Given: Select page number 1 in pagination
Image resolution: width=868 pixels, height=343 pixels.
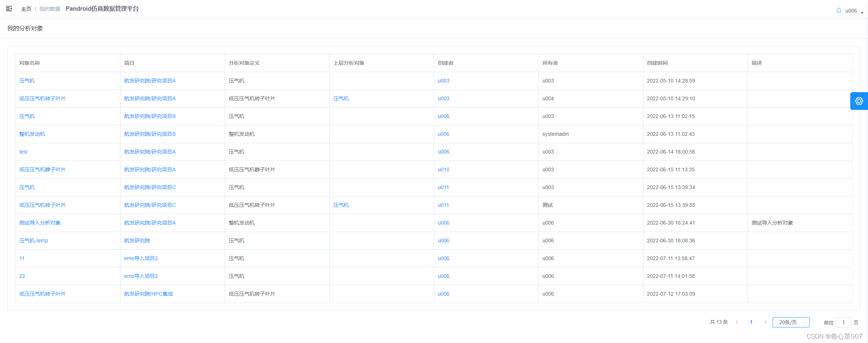Looking at the screenshot, I should coord(751,322).
